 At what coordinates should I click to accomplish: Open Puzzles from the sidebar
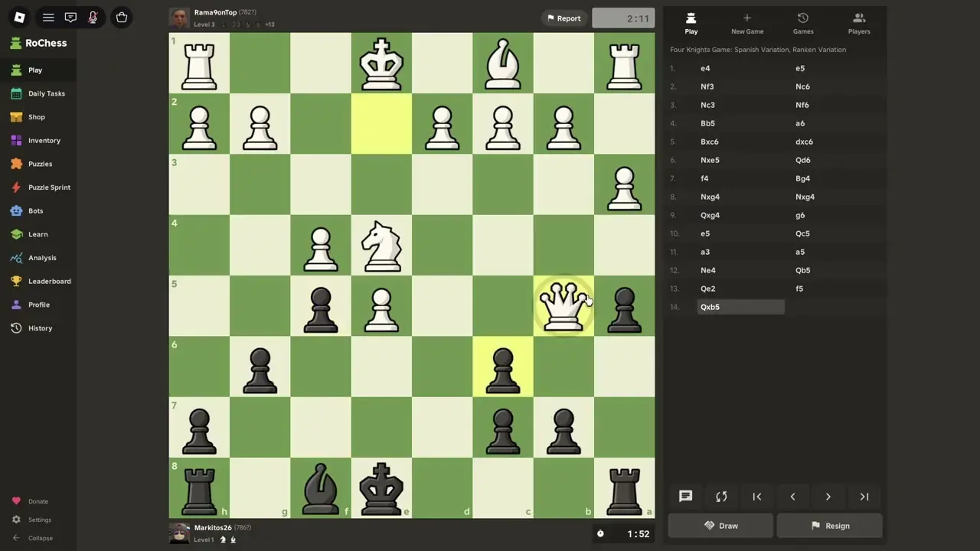38,164
